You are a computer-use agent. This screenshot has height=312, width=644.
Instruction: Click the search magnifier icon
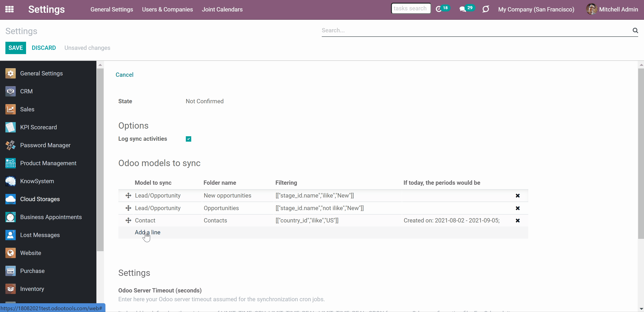tap(635, 30)
